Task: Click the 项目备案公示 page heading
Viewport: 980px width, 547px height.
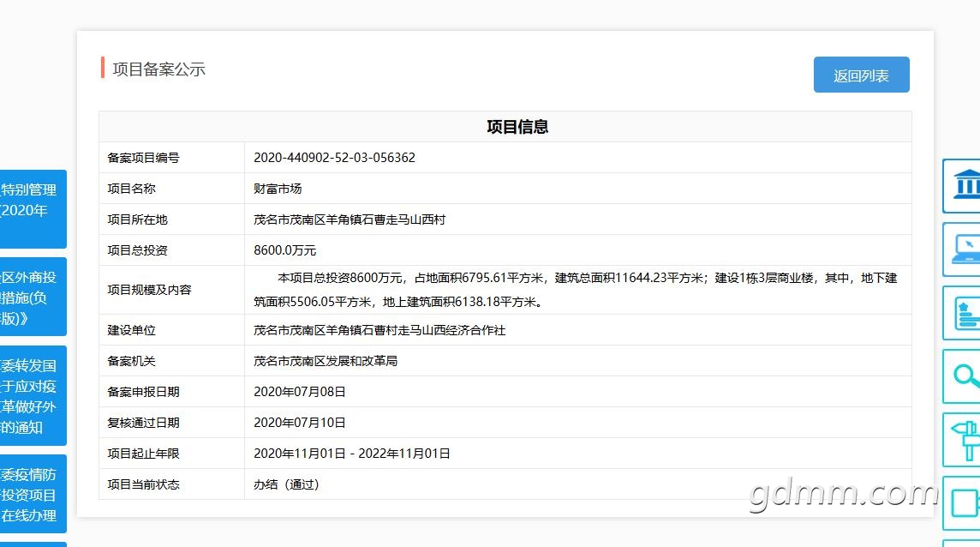Action: coord(158,69)
